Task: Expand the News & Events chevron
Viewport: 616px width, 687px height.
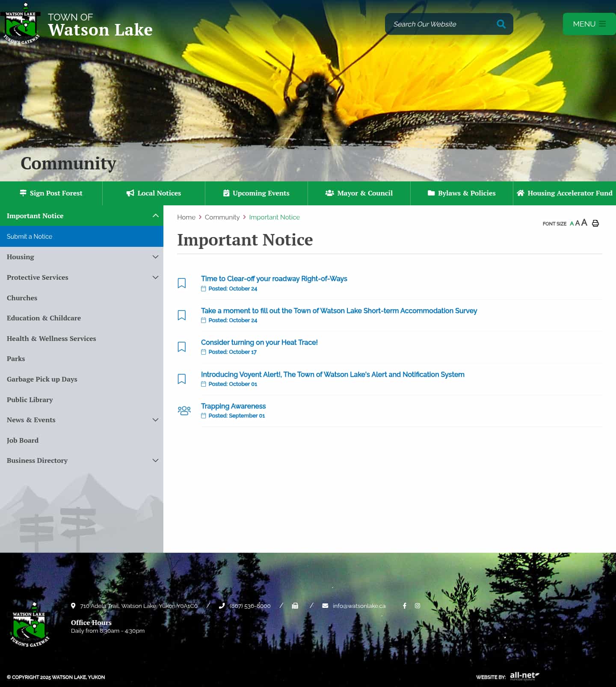Action: pos(156,420)
